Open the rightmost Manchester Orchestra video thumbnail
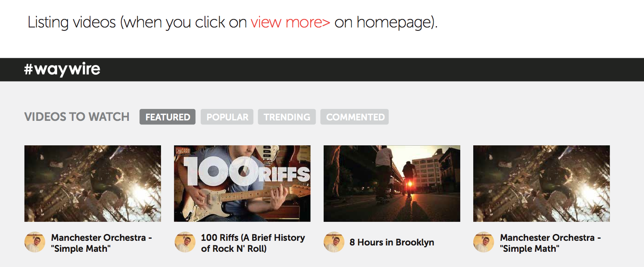Image resolution: width=644 pixels, height=267 pixels. coord(541,183)
